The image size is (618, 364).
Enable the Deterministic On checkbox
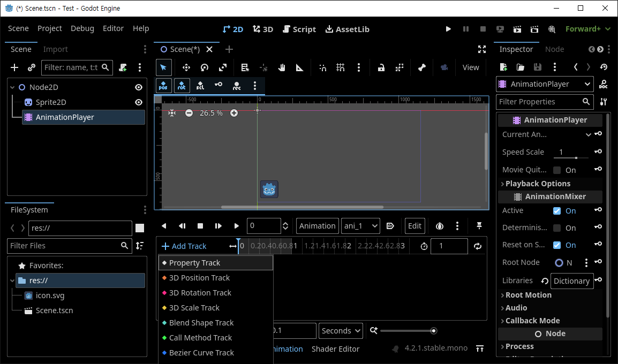coord(557,228)
